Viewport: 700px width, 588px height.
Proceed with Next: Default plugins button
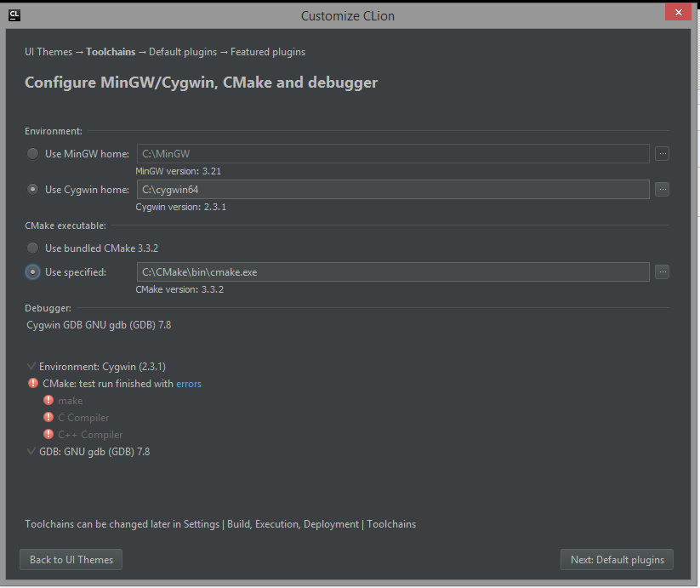coord(617,559)
